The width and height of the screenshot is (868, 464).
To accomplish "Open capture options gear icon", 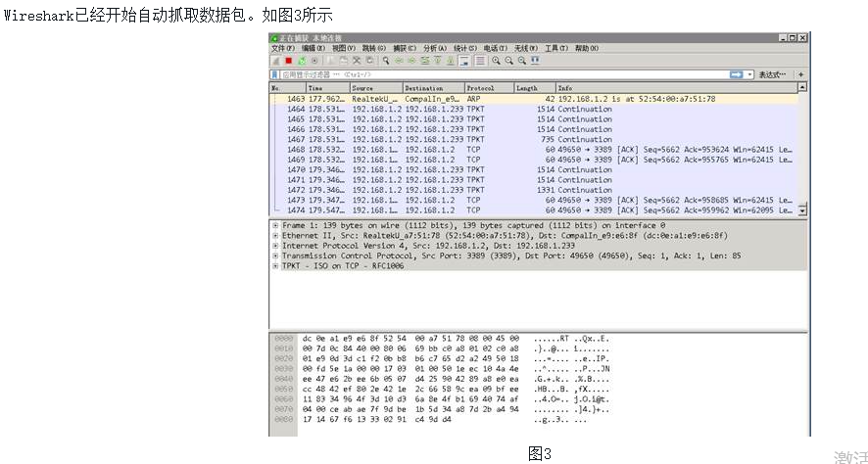I will click(x=314, y=61).
